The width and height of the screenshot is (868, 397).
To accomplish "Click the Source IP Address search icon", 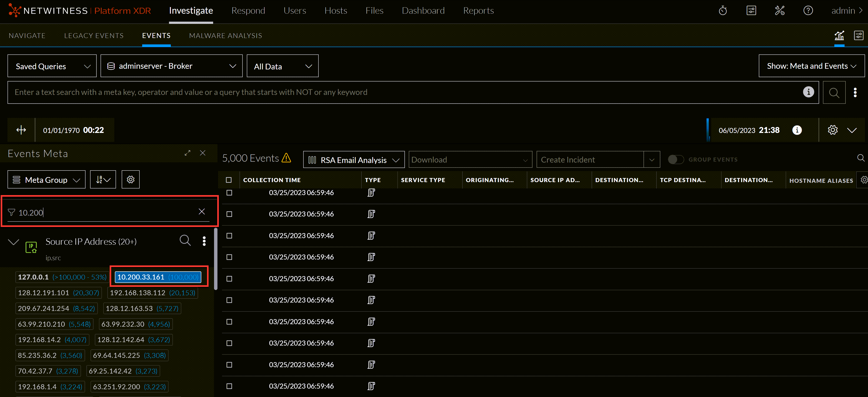I will (185, 240).
